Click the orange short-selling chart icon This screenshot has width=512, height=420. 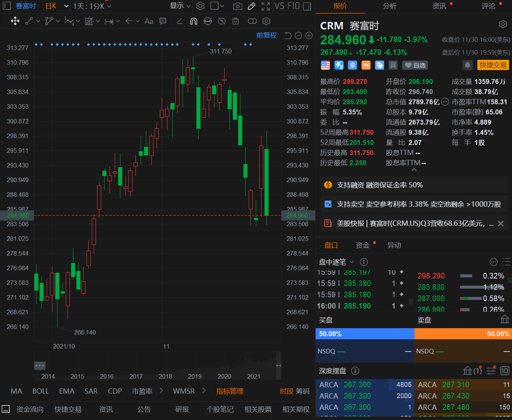click(x=366, y=65)
